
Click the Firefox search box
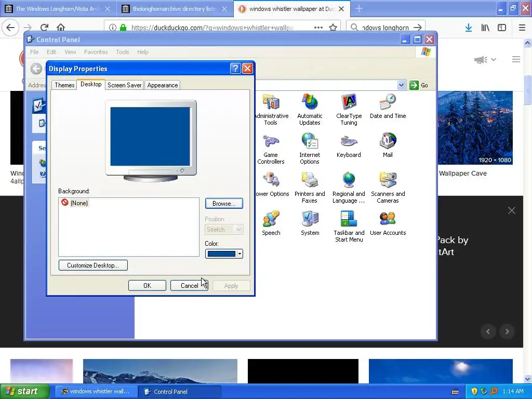pyautogui.click(x=385, y=28)
